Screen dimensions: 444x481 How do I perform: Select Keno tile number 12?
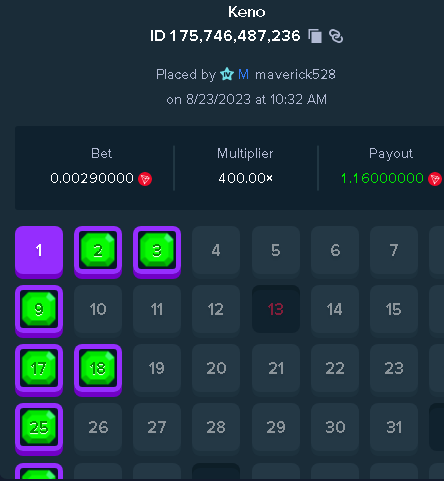point(216,310)
